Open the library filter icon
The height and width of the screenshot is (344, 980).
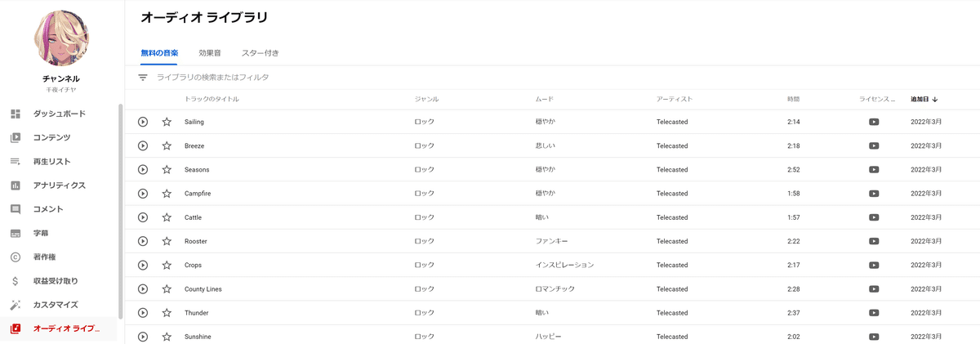143,78
